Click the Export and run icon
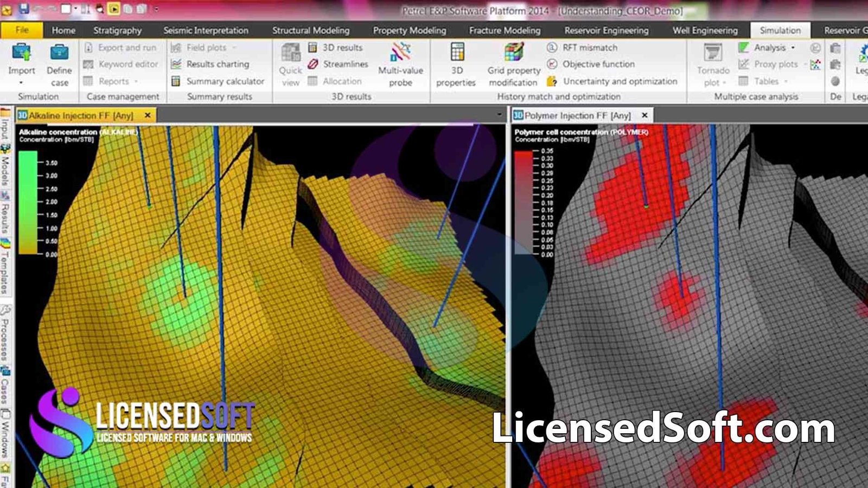868x488 pixels. click(88, 48)
